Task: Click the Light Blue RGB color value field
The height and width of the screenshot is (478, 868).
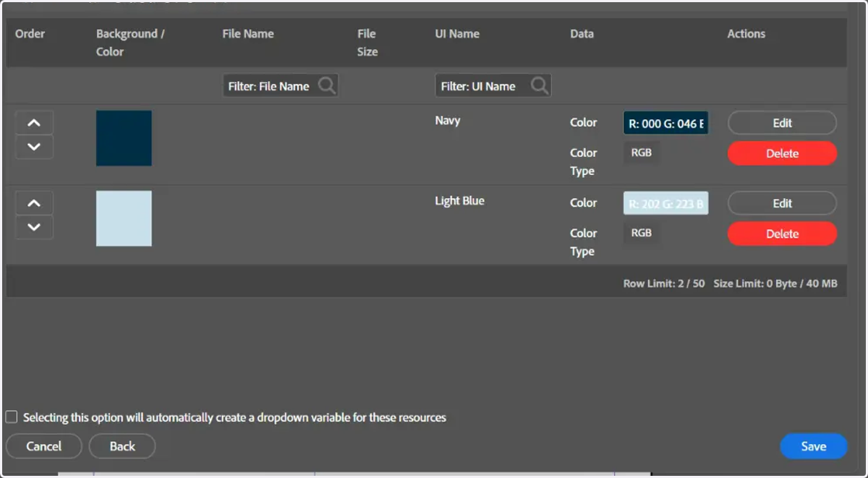Action: click(x=665, y=204)
